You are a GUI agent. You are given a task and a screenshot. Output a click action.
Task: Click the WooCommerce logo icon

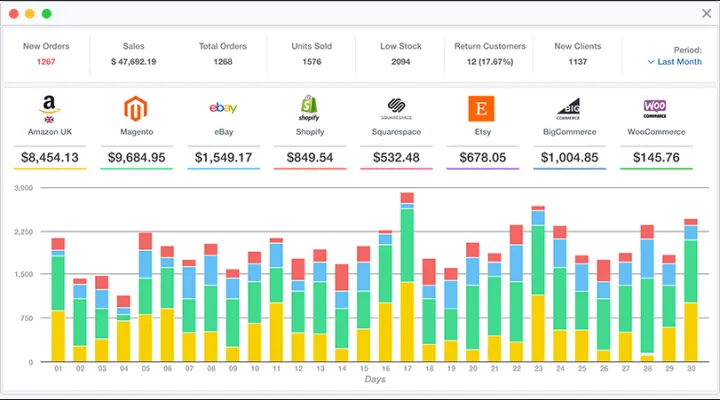(655, 109)
